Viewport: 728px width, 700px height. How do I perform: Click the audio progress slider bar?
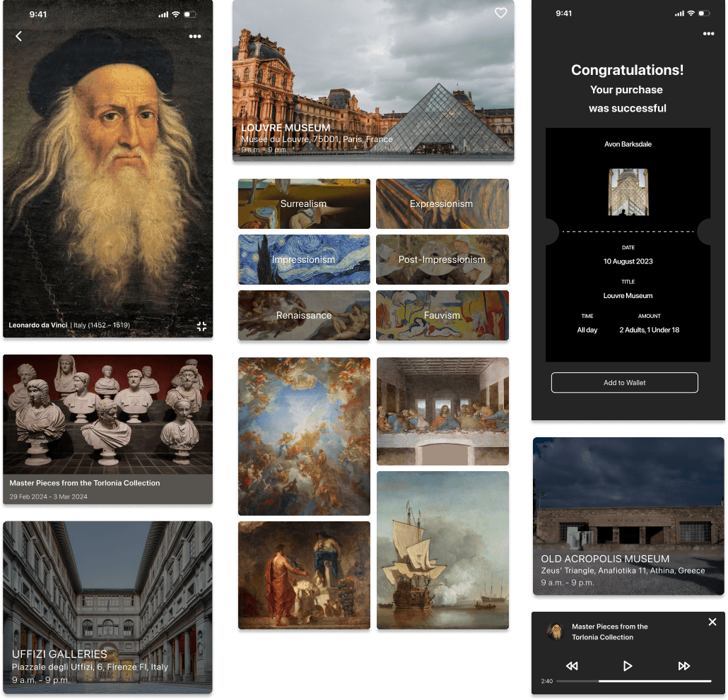point(634,681)
